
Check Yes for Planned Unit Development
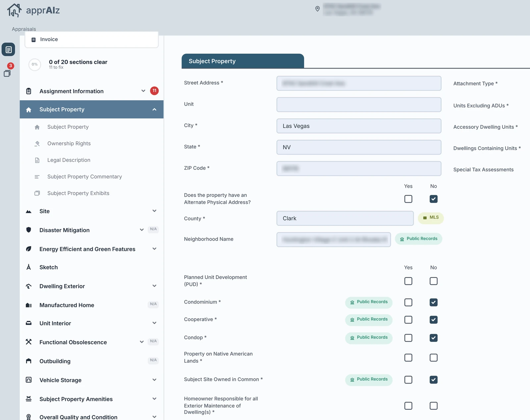coord(408,281)
